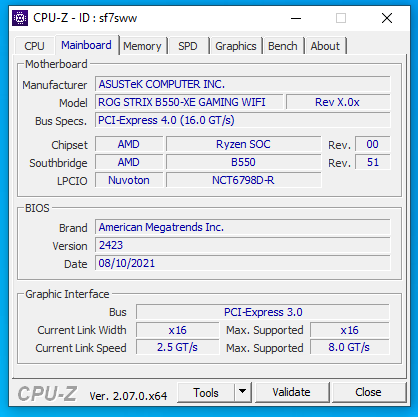Click the chipset Rev. 00 value
Viewport: 418px width, 417px height.
click(373, 144)
